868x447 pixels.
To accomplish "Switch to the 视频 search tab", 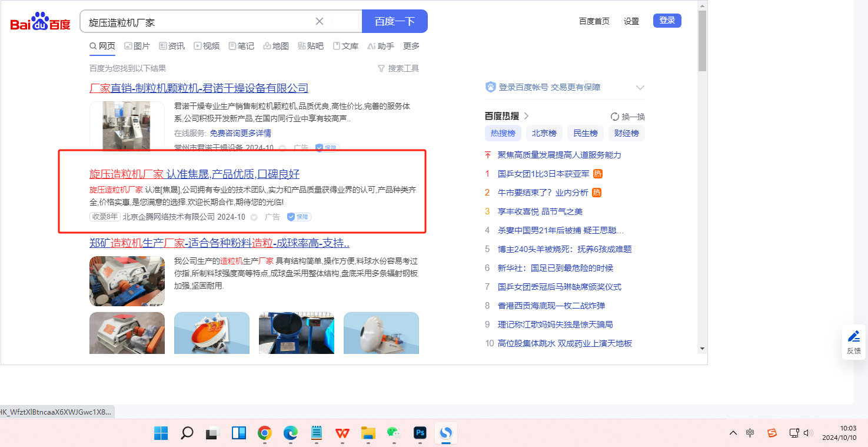I will tap(207, 46).
